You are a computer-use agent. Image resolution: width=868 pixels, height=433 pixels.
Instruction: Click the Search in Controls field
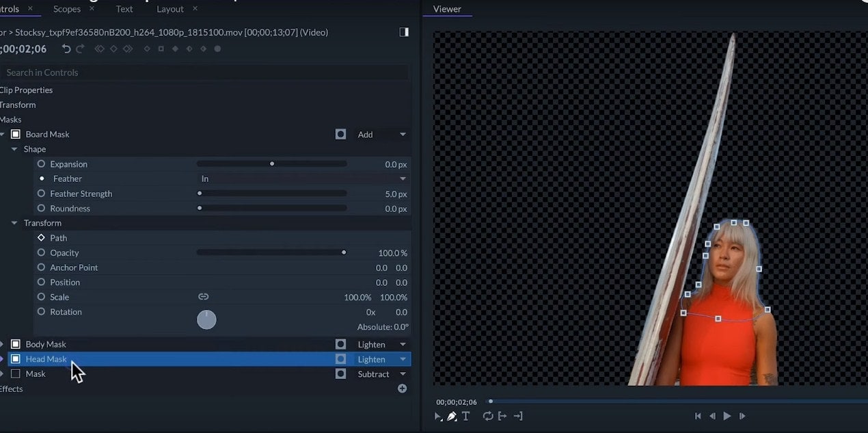[204, 73]
